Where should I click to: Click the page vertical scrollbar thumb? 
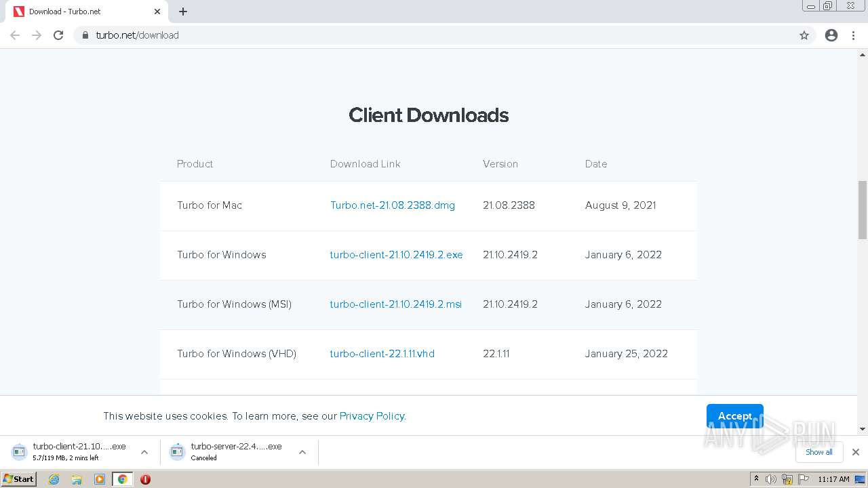pyautogui.click(x=863, y=210)
